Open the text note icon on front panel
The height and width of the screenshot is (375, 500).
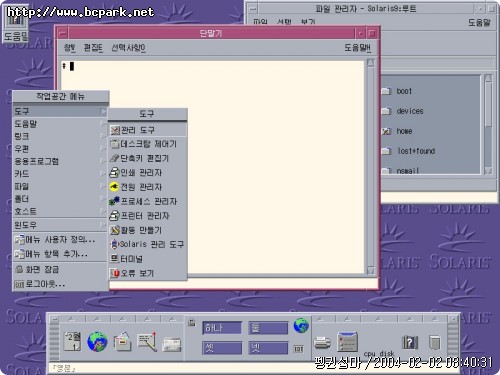pos(147,341)
